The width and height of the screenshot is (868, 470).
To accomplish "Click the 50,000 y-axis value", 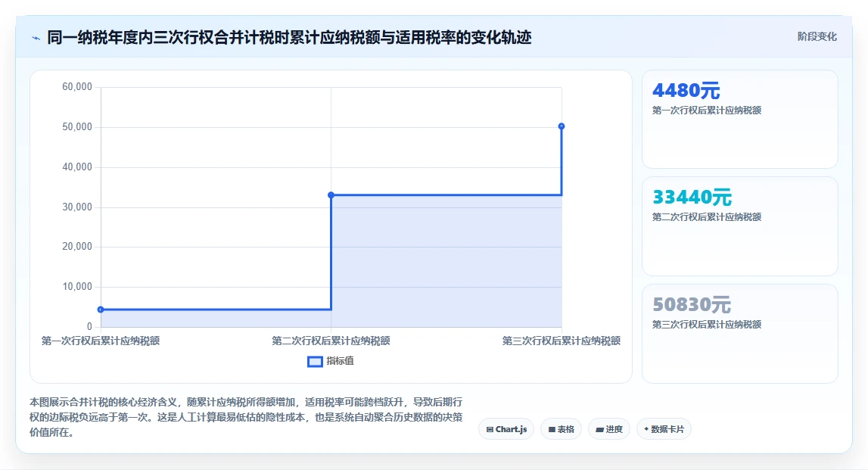I will tap(77, 127).
